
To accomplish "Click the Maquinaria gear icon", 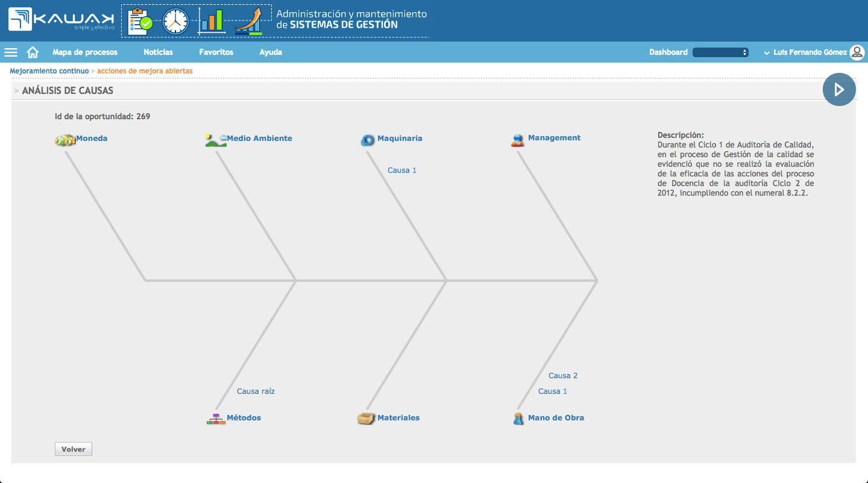I will [368, 140].
